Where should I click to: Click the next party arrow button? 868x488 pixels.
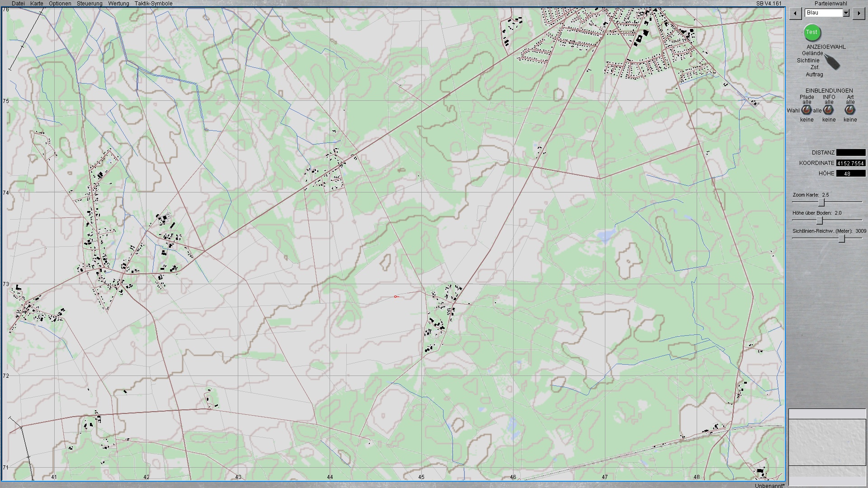(x=859, y=14)
